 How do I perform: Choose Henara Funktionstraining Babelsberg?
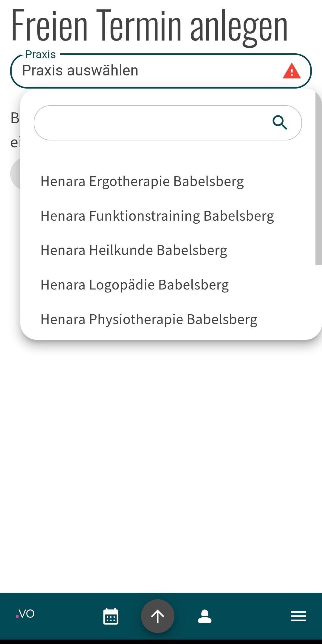[x=157, y=216]
